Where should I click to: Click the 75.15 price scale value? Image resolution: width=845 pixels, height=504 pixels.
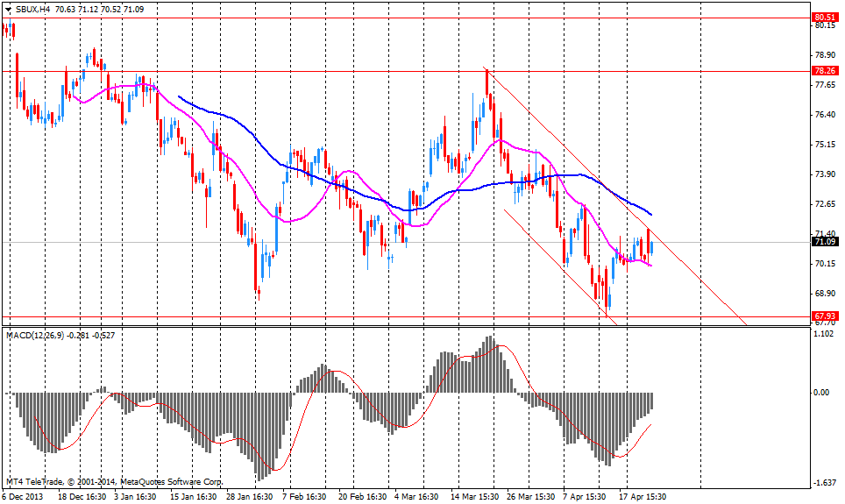pyautogui.click(x=825, y=145)
